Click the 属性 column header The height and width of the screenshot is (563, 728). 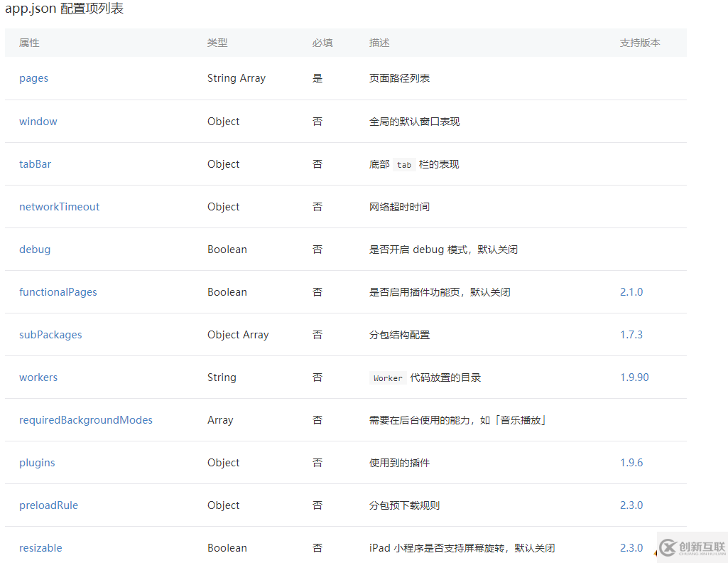(x=29, y=43)
